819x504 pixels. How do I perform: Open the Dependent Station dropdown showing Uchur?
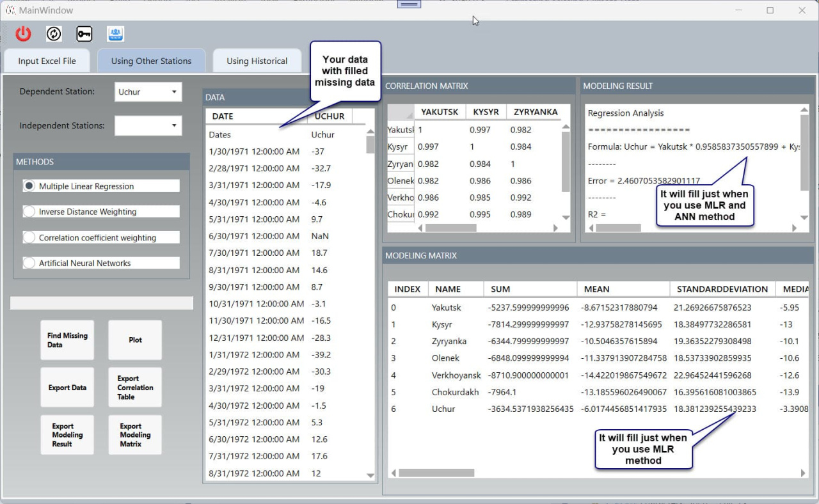[x=148, y=91]
